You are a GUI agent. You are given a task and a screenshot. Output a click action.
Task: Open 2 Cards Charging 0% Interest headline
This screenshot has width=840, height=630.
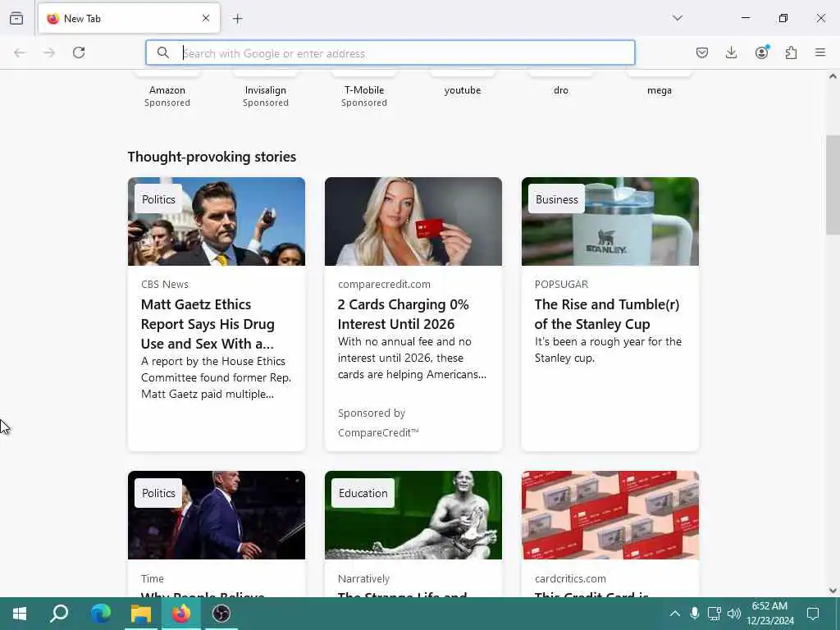point(403,314)
